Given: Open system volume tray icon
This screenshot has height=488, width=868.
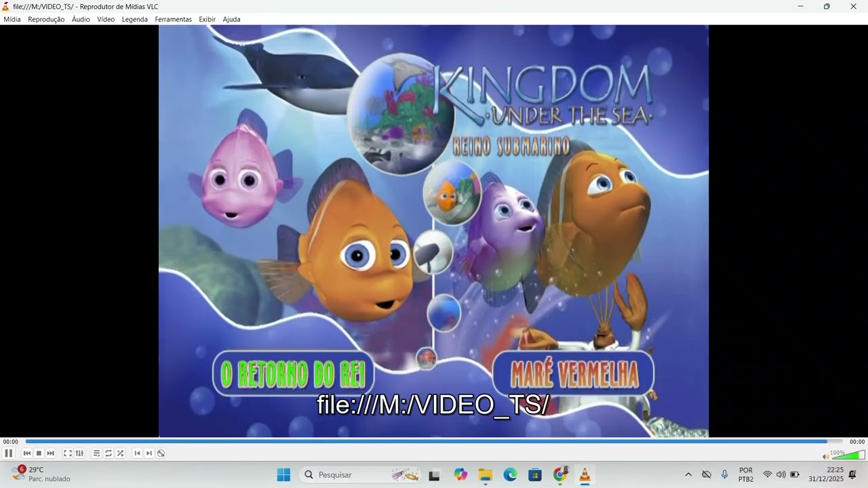Looking at the screenshot, I should click(x=781, y=474).
